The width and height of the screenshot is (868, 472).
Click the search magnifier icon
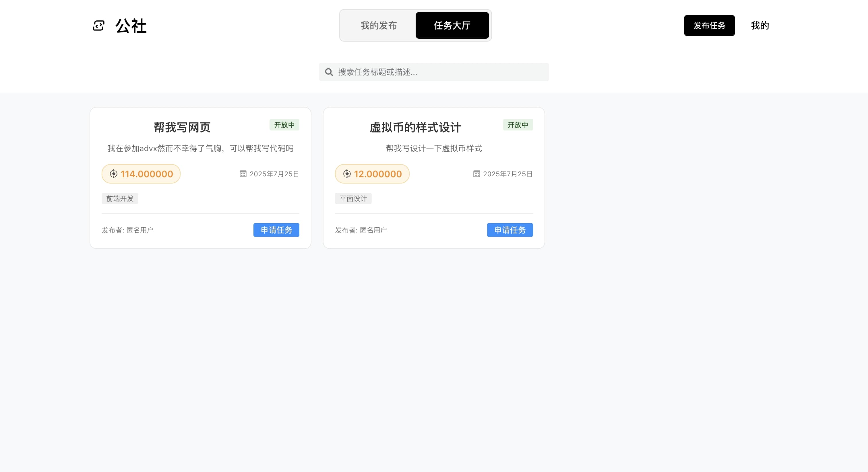pos(329,72)
